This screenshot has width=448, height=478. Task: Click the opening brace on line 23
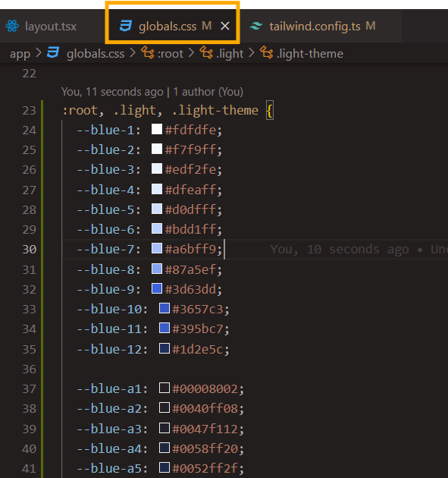pos(270,110)
